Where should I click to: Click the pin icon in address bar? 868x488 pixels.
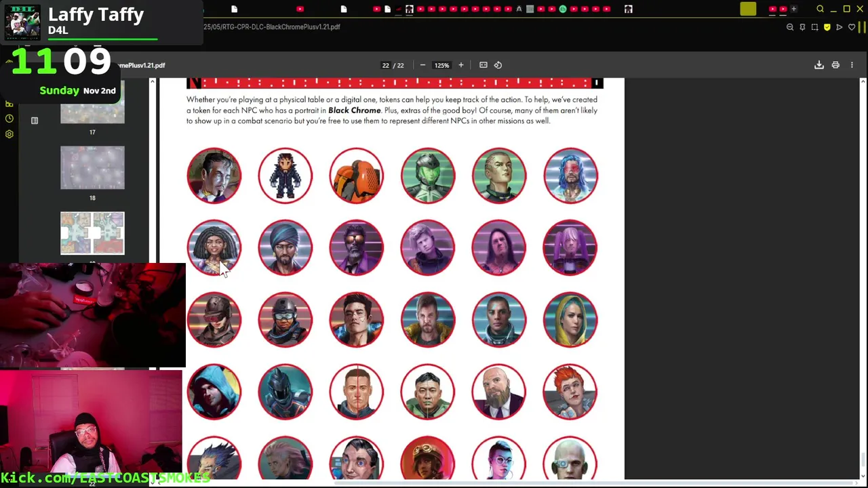802,27
